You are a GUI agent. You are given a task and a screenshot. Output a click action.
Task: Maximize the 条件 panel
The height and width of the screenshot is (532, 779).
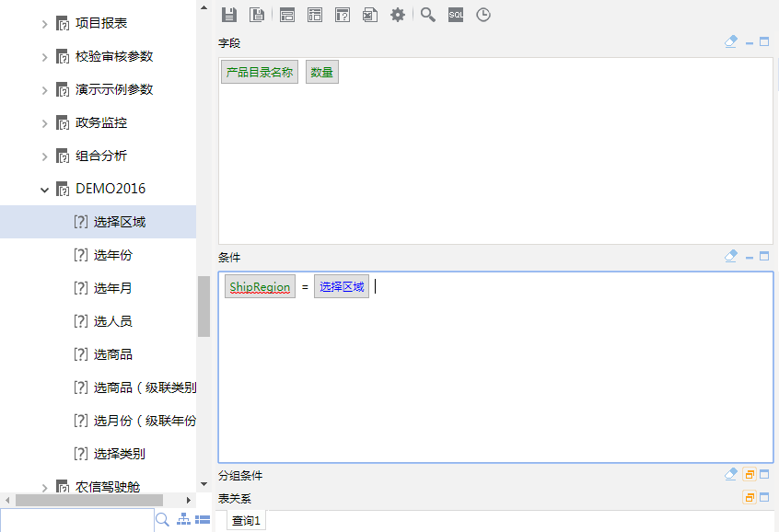tap(764, 256)
